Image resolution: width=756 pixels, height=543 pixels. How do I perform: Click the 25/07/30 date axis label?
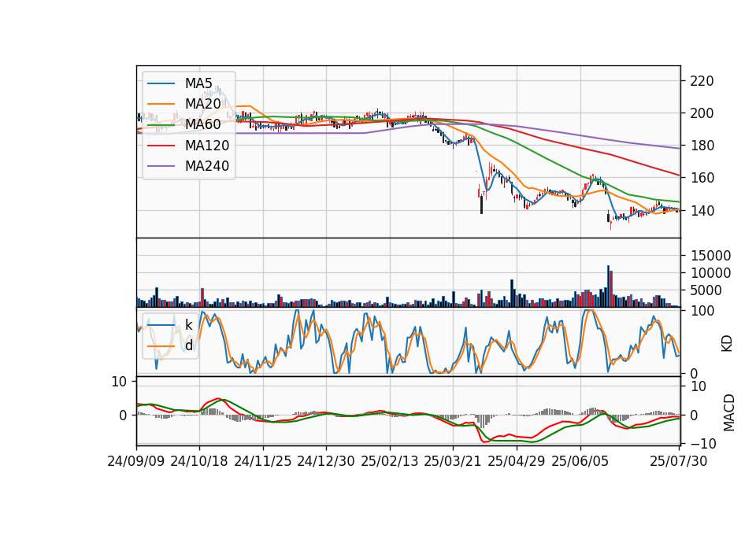click(679, 461)
